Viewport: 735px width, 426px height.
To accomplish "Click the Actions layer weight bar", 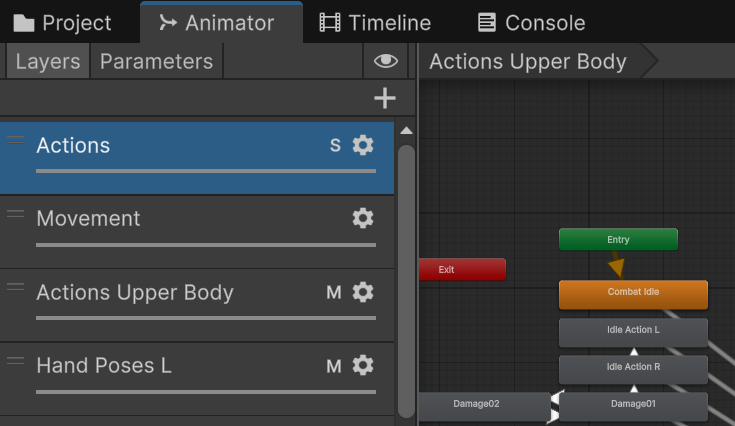I will [x=206, y=171].
